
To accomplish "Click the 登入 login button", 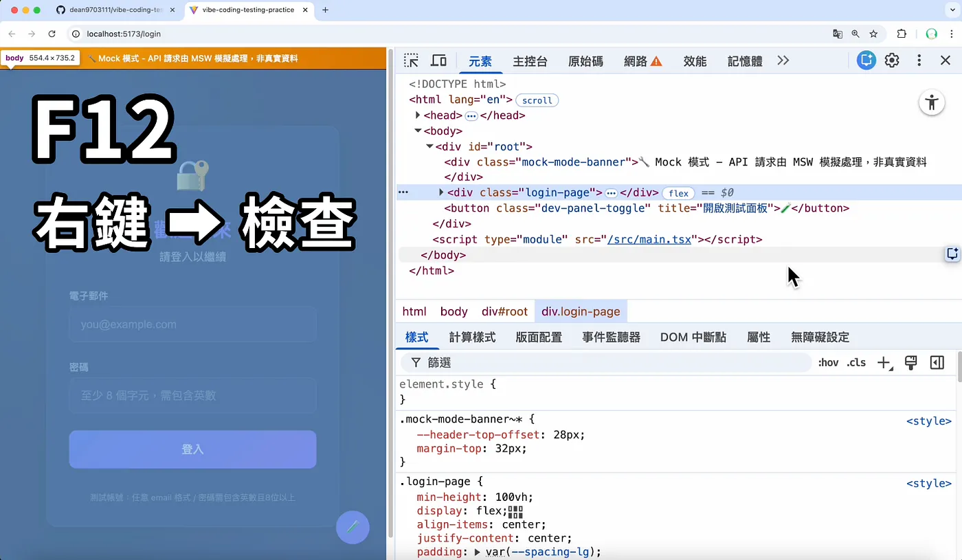I will pyautogui.click(x=192, y=449).
